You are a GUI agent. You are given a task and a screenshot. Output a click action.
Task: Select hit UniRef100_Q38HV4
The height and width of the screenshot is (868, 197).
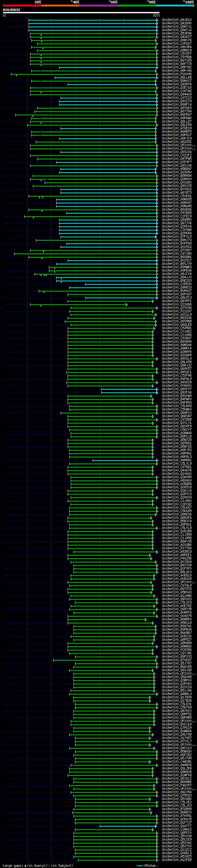tap(177, 352)
